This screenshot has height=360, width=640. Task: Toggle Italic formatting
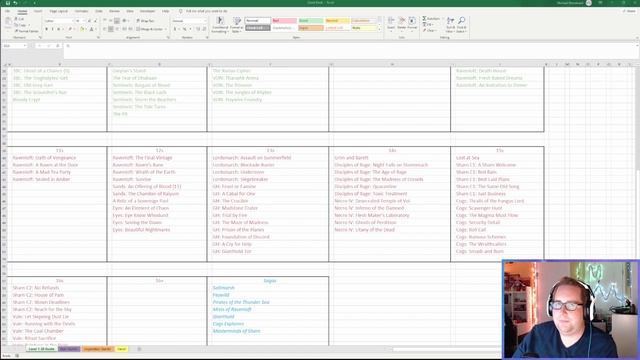point(52,29)
